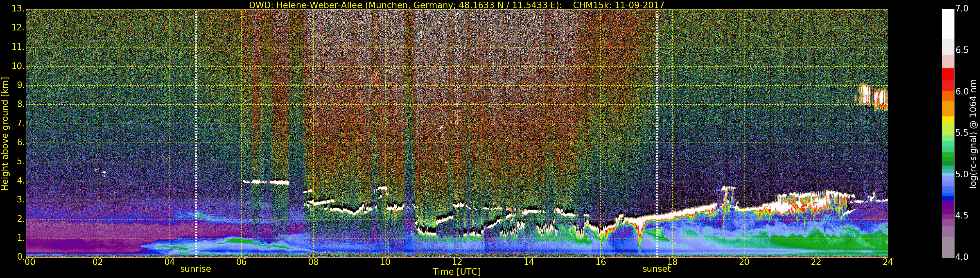The height and width of the screenshot is (278, 980).
Task: Click the '02' time tick label
Action: pyautogui.click(x=98, y=262)
